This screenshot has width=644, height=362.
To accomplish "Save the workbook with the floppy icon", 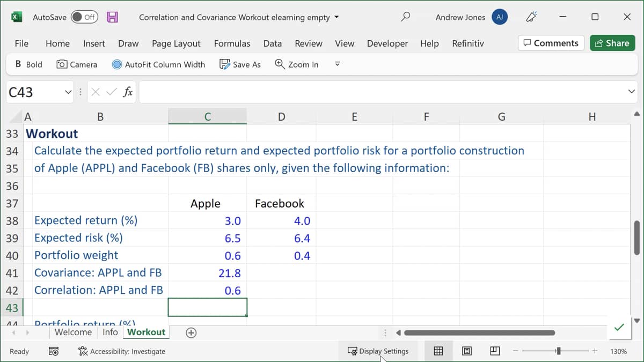I will (112, 17).
